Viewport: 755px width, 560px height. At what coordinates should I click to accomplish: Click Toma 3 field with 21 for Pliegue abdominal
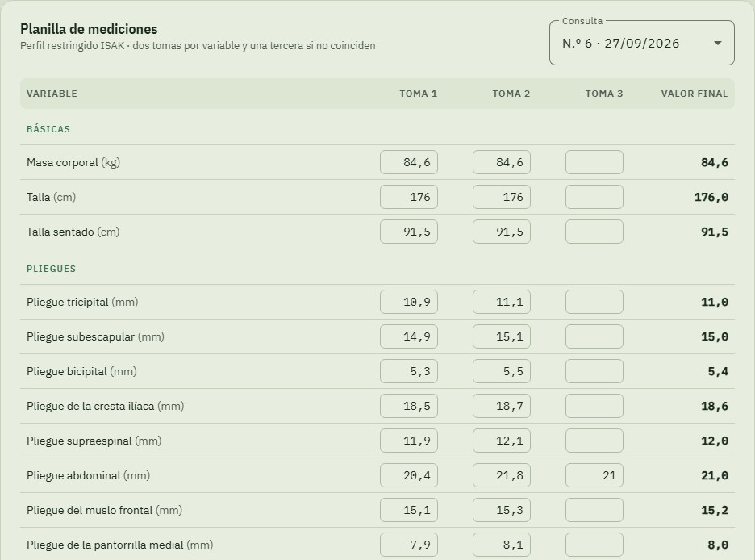click(x=594, y=475)
